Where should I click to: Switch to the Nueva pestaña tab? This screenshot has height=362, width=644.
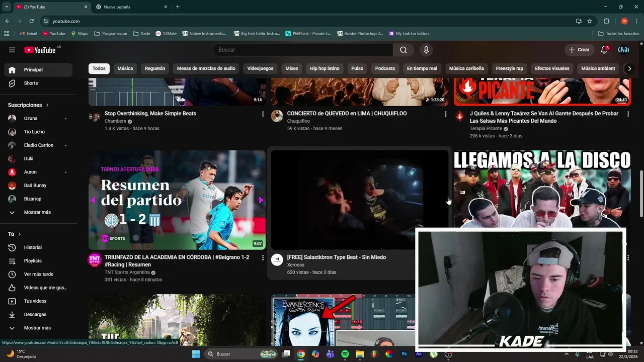pyautogui.click(x=131, y=7)
